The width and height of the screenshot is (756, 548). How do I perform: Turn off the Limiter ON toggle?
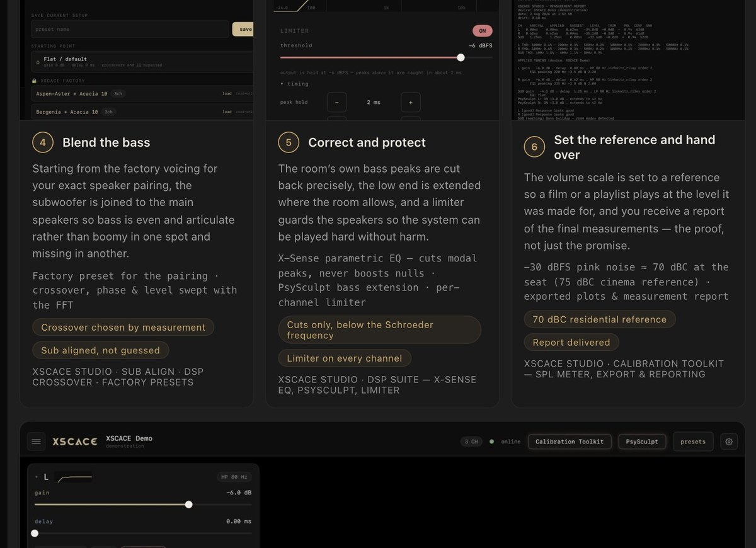coord(483,31)
